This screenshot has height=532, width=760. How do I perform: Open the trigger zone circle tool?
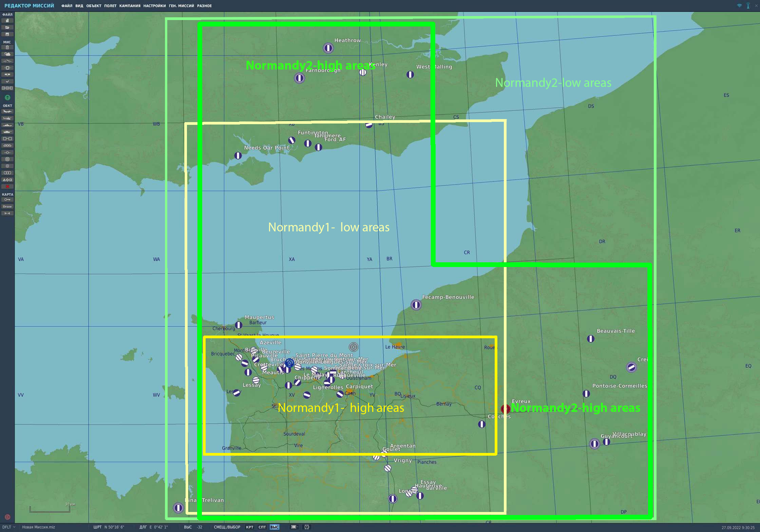click(7, 159)
